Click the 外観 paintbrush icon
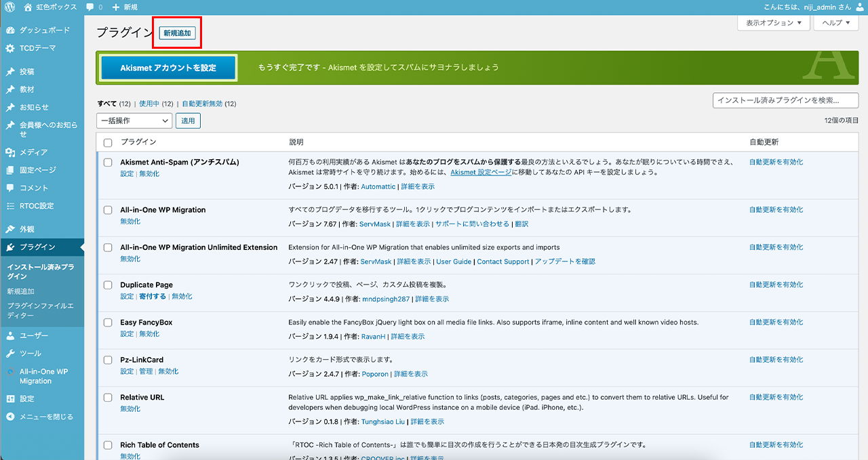 [x=10, y=229]
